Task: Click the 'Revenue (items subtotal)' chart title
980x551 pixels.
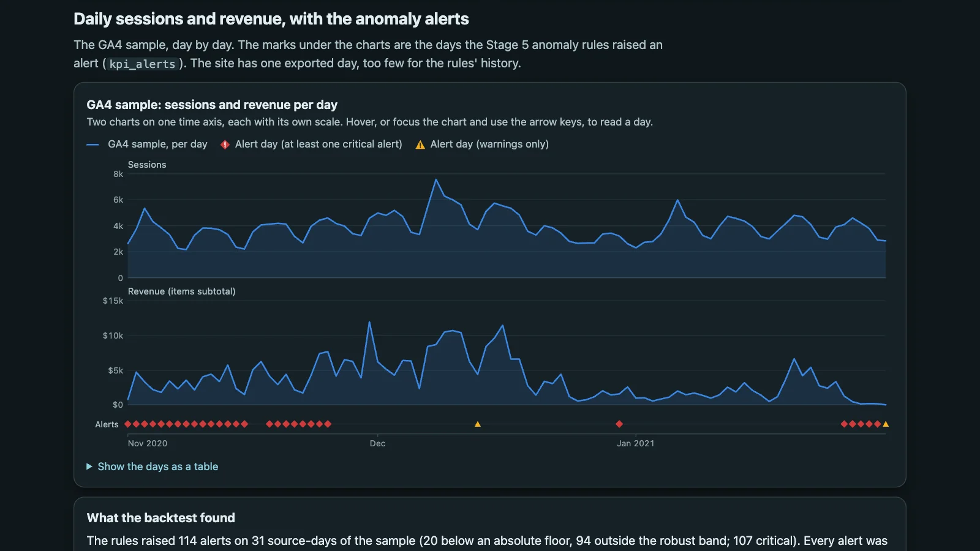Action: (x=182, y=291)
